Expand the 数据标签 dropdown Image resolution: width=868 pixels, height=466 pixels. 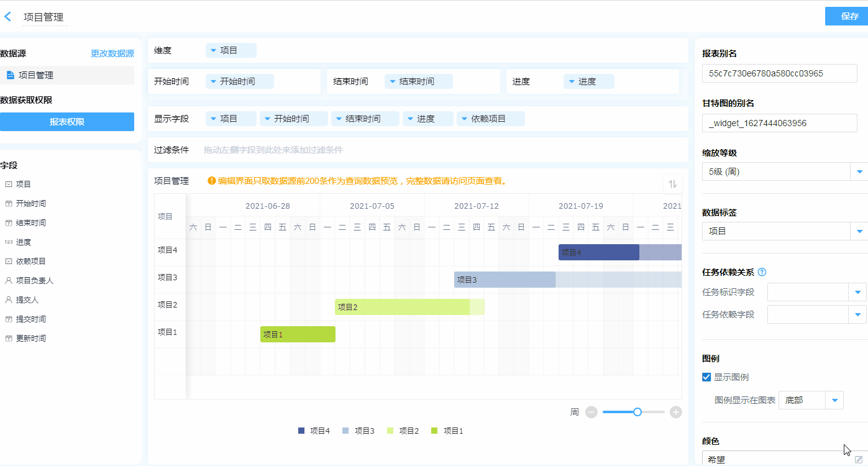[x=859, y=231]
